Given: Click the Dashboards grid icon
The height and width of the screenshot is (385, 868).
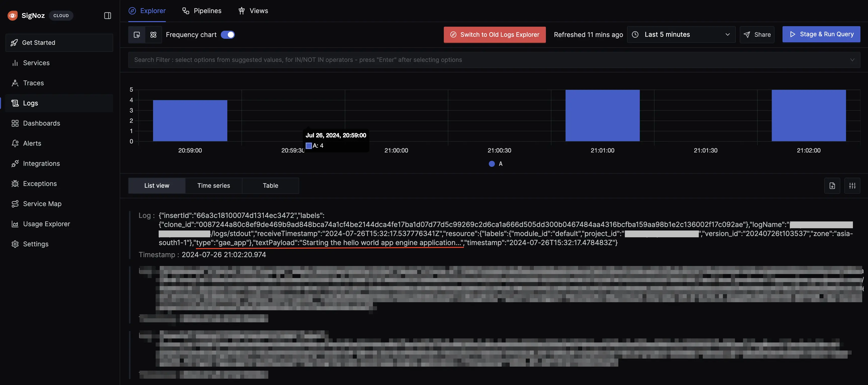Looking at the screenshot, I should click(15, 123).
